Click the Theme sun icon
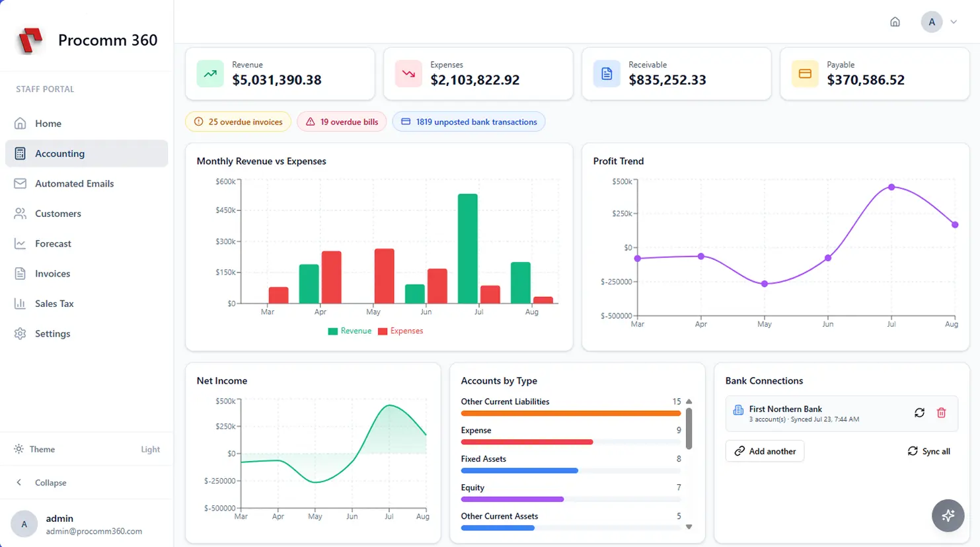980x547 pixels. [19, 449]
